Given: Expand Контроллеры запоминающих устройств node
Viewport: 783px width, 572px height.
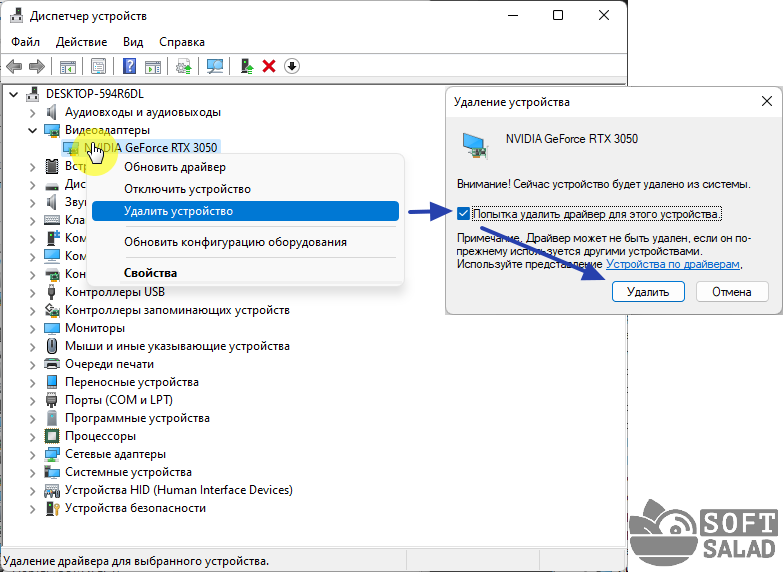Looking at the screenshot, I should point(32,311).
